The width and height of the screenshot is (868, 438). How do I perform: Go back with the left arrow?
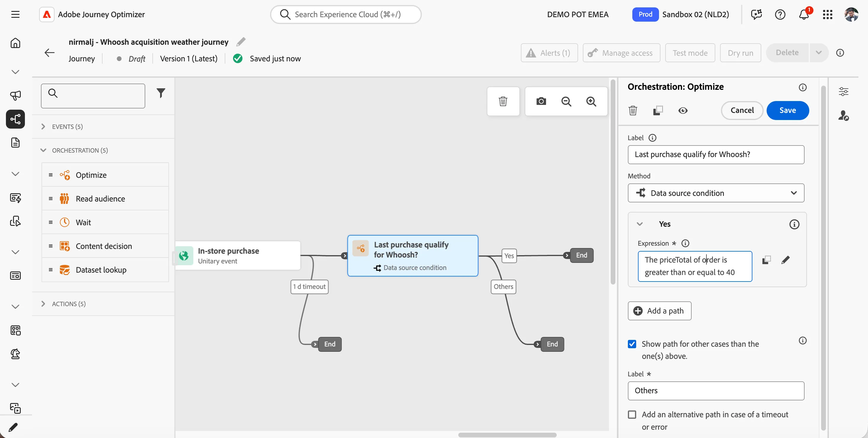50,52
